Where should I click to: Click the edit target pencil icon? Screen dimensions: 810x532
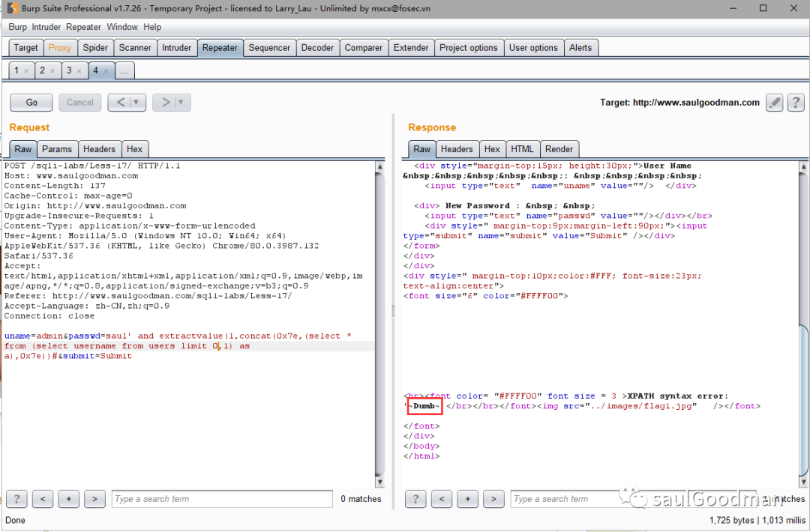pyautogui.click(x=774, y=102)
